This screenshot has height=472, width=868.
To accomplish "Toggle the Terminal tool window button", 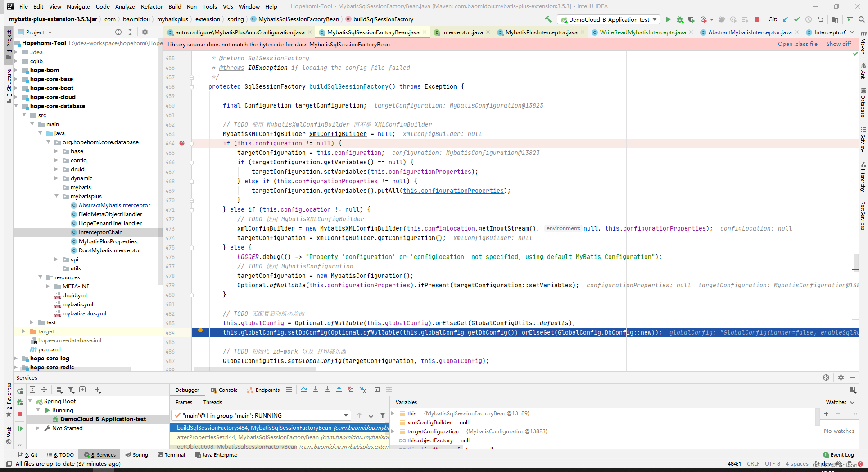I will tap(171, 455).
